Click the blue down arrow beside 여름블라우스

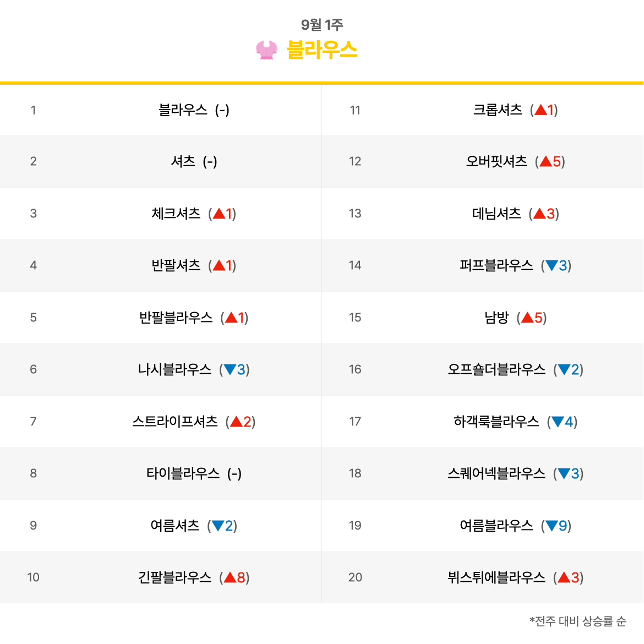[x=552, y=526]
